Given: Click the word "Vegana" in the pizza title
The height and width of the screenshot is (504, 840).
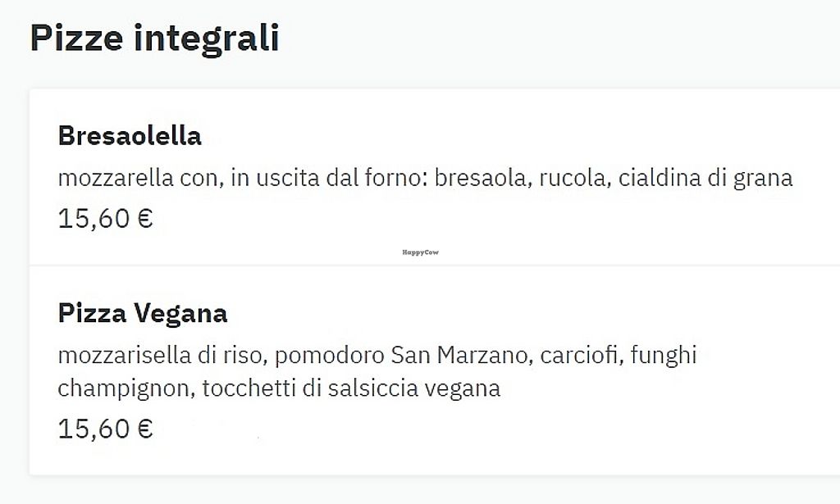Looking at the screenshot, I should 180,313.
